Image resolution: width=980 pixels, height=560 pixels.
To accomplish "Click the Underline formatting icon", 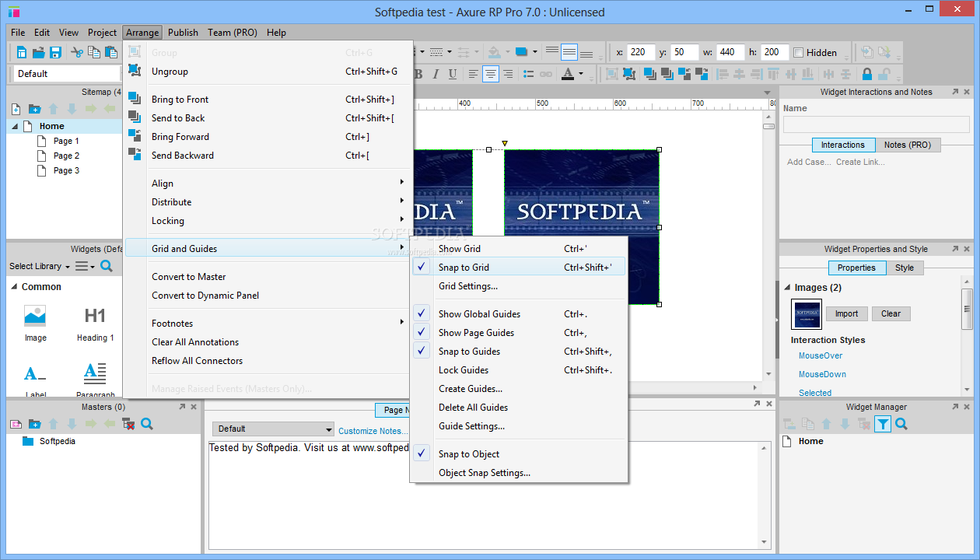I will [x=452, y=74].
